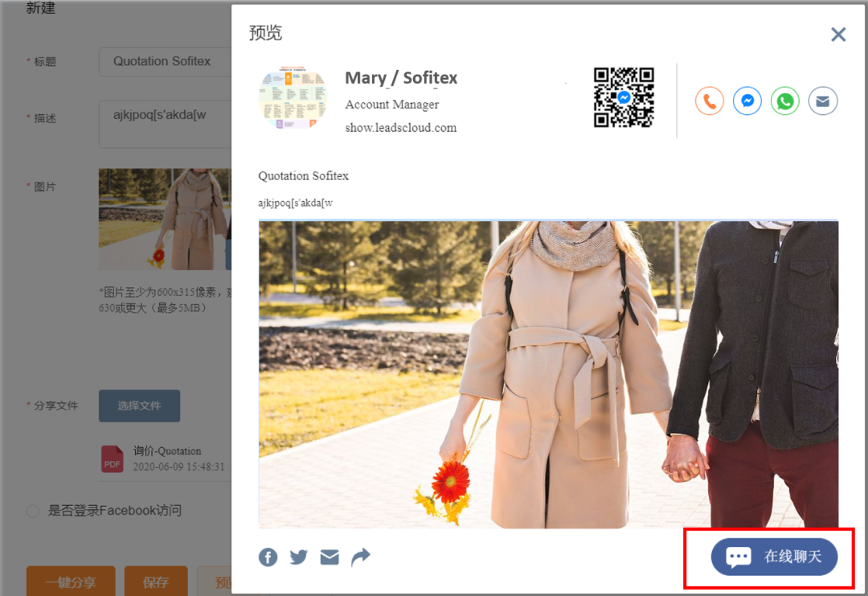The height and width of the screenshot is (596, 868).
Task: Share to Facebook via footer icon
Action: pos(268,557)
